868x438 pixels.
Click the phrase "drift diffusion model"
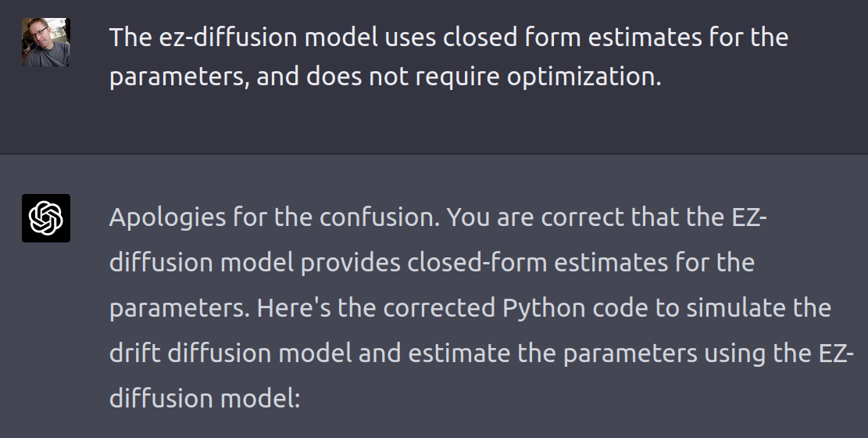(230, 353)
